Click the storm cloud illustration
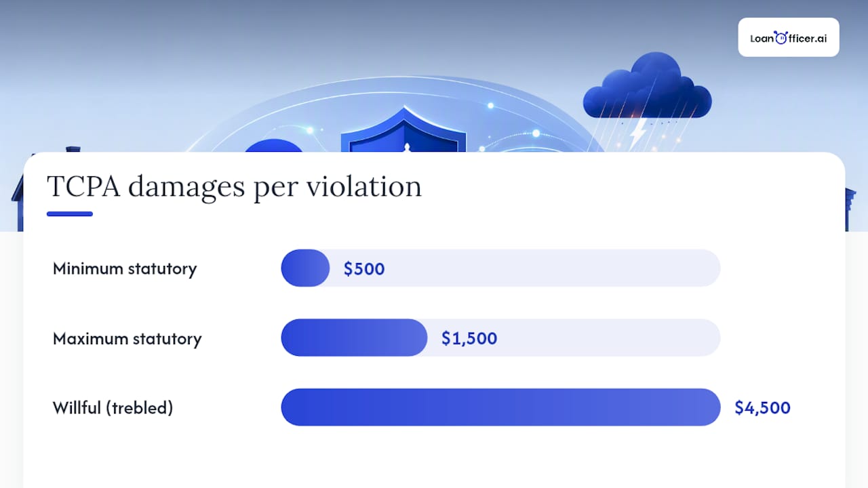Screen dimensions: 868x488 [647, 87]
